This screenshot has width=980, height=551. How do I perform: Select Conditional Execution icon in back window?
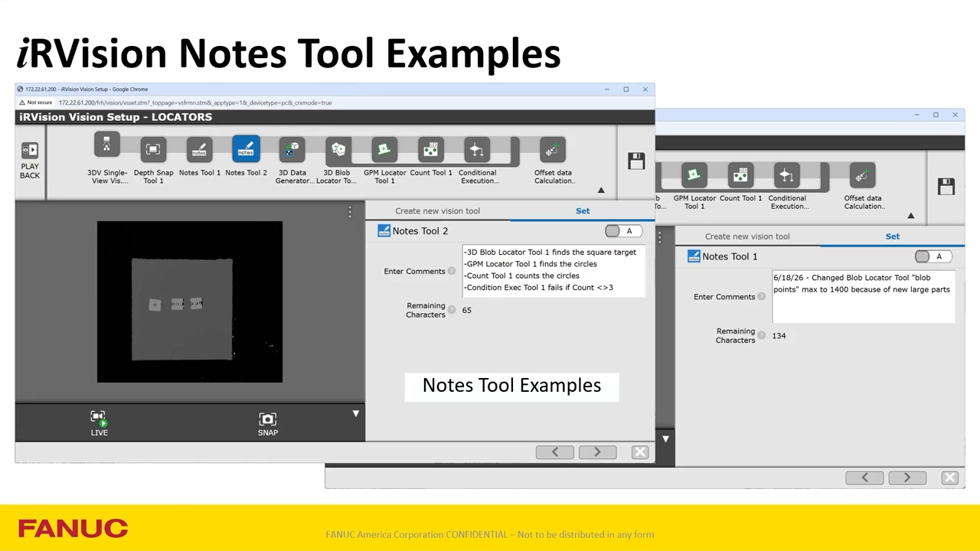[x=786, y=175]
